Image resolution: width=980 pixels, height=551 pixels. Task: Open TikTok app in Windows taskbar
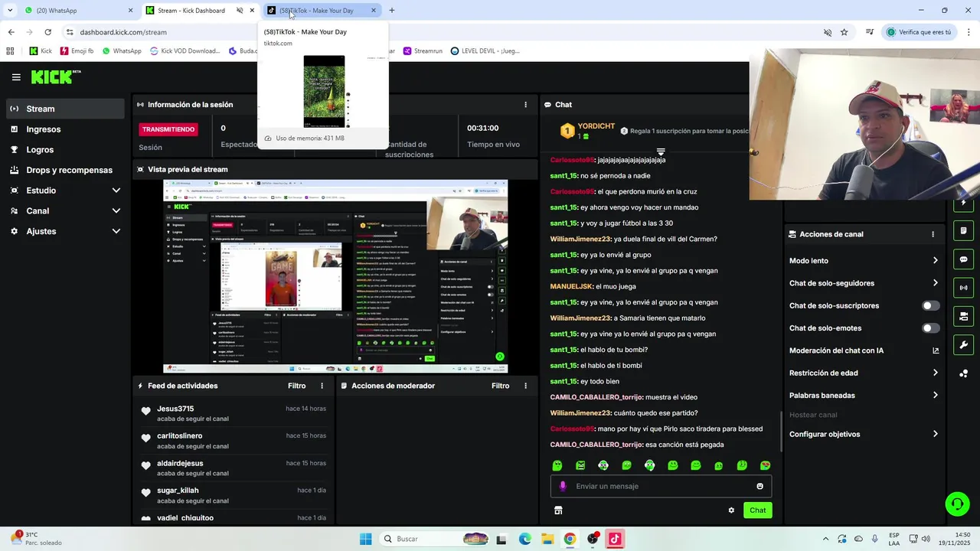[614, 539]
